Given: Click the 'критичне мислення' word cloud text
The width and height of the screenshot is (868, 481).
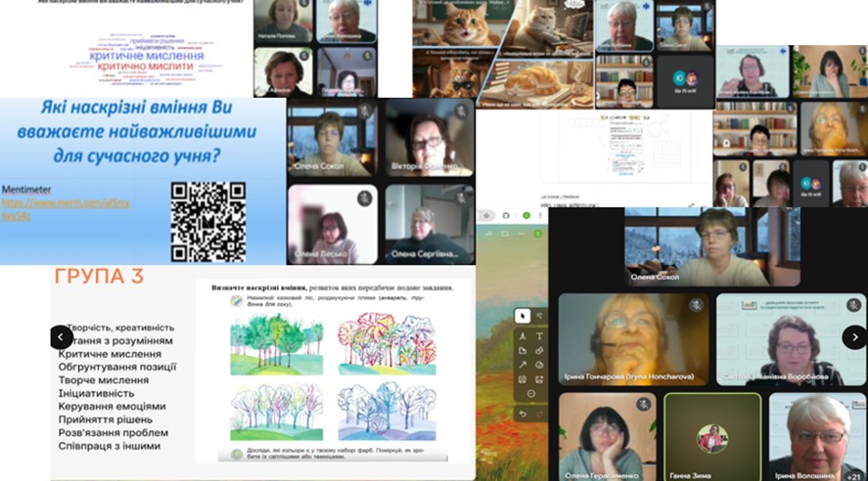Looking at the screenshot, I should [x=147, y=57].
